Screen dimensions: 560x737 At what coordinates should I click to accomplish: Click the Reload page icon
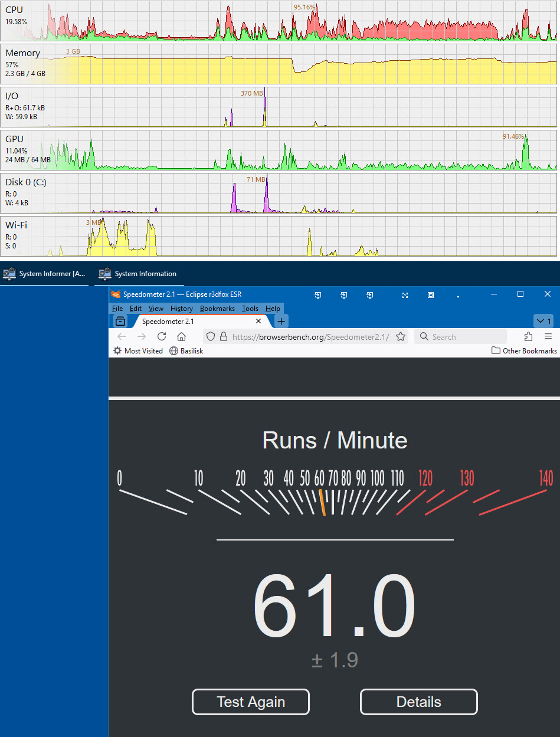click(161, 336)
